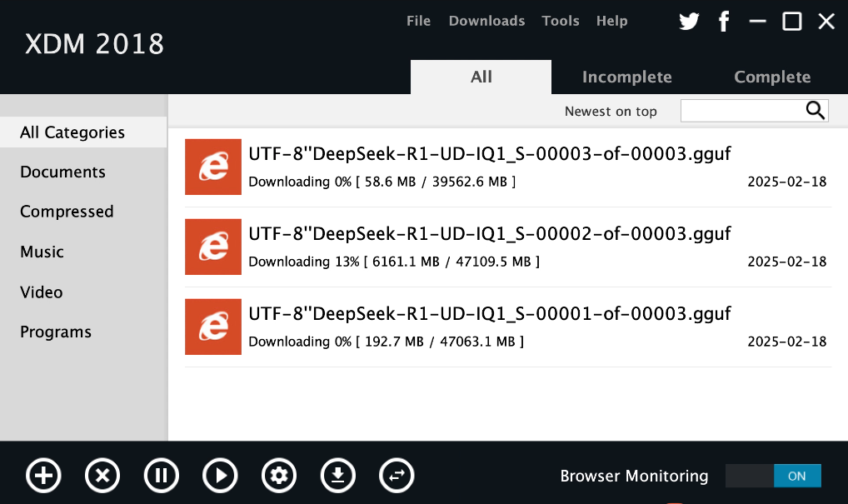Open the Twitter icon link
The width and height of the screenshot is (848, 504).
point(689,22)
